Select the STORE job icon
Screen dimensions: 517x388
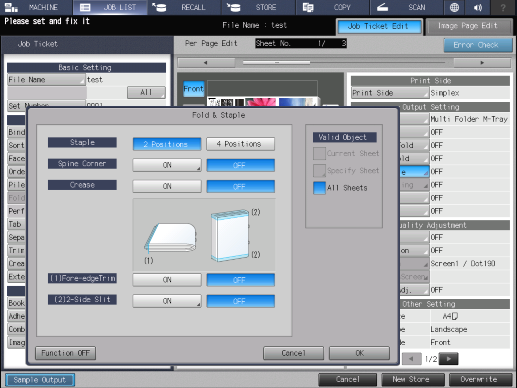[x=233, y=7]
